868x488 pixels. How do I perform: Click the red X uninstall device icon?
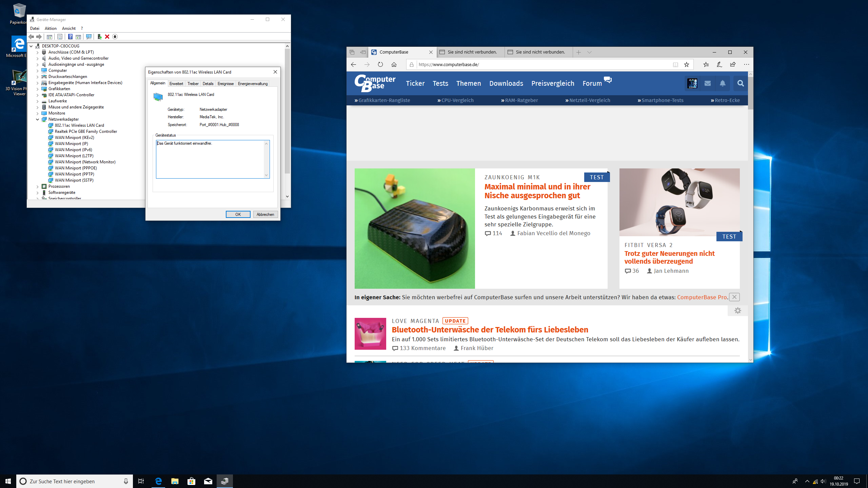[107, 37]
